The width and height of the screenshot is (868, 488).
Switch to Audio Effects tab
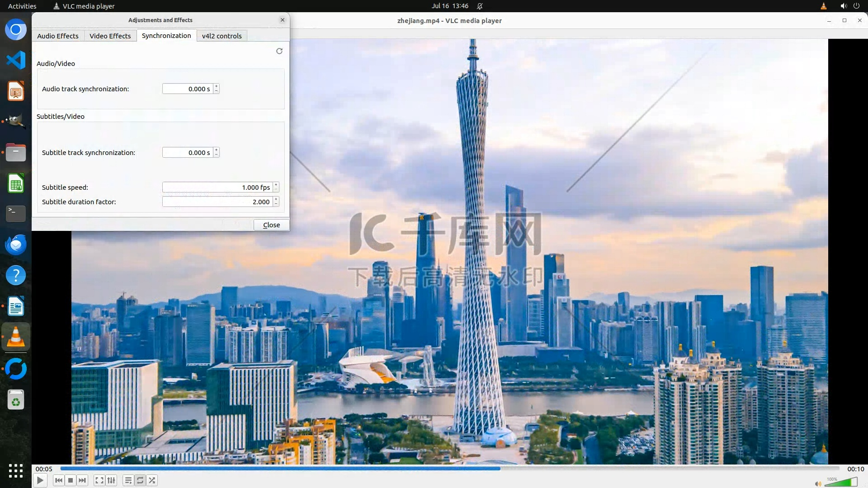tap(58, 36)
